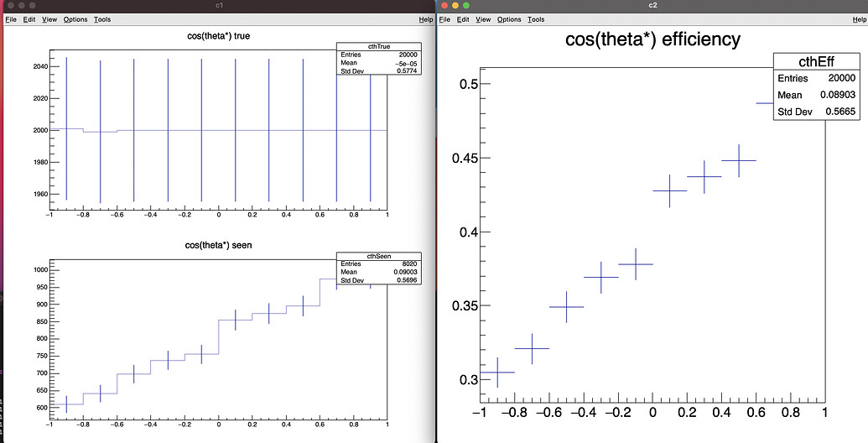Click the 'cos(theta*) efficiency' plot title
The image size is (868, 443).
click(652, 39)
